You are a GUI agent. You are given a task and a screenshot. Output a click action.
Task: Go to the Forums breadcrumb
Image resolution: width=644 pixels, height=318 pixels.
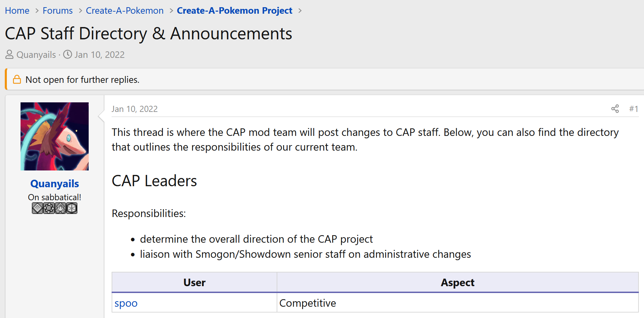tap(58, 11)
